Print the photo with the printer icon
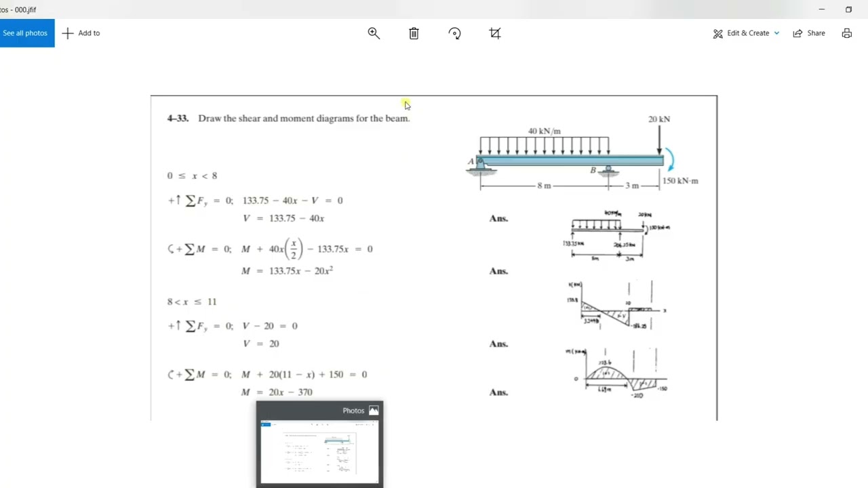Image resolution: width=868 pixels, height=488 pixels. (847, 33)
